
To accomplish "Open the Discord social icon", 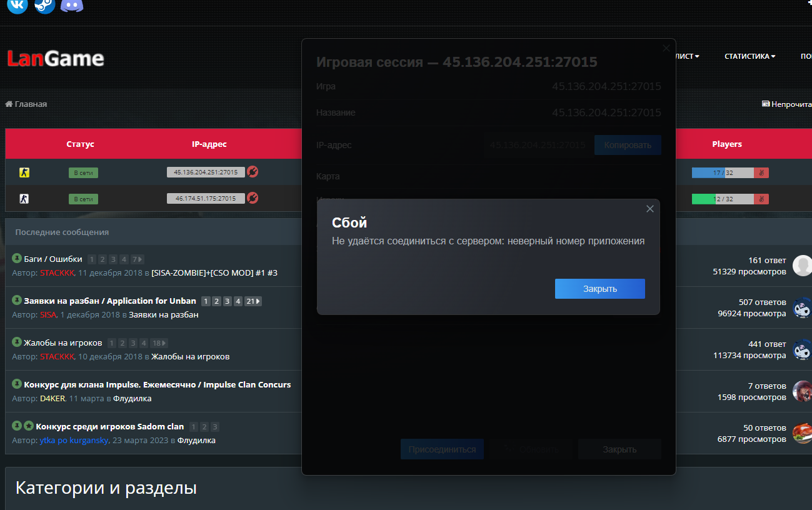I will coord(72,5).
